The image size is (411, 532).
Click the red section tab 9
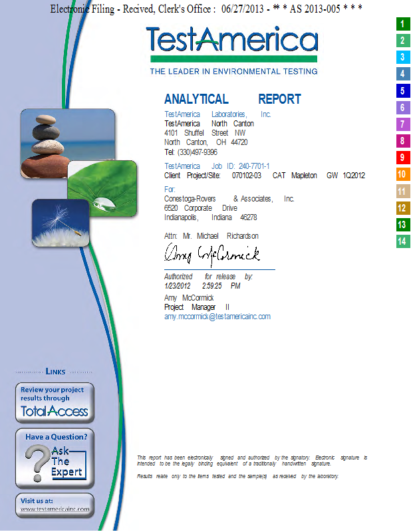[402, 158]
